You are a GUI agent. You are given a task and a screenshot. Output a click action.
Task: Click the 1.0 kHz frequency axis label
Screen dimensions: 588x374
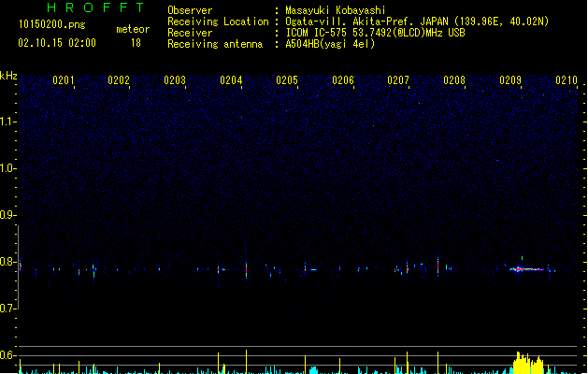(7, 168)
